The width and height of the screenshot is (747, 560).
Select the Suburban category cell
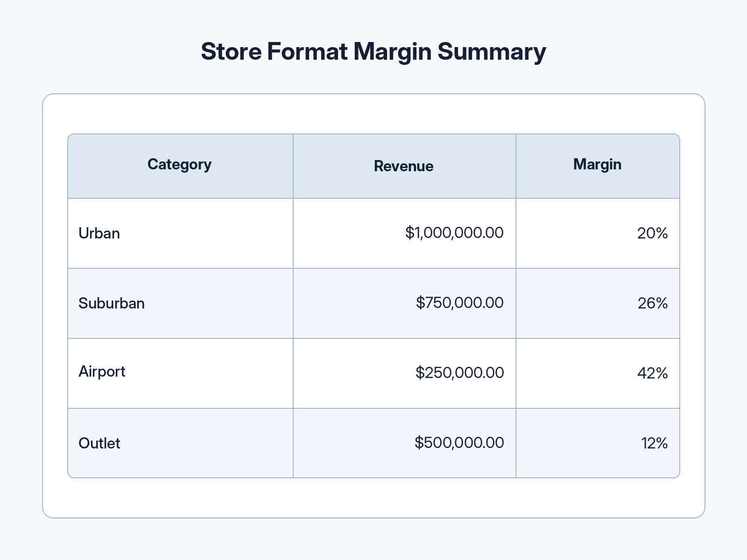[x=180, y=303]
